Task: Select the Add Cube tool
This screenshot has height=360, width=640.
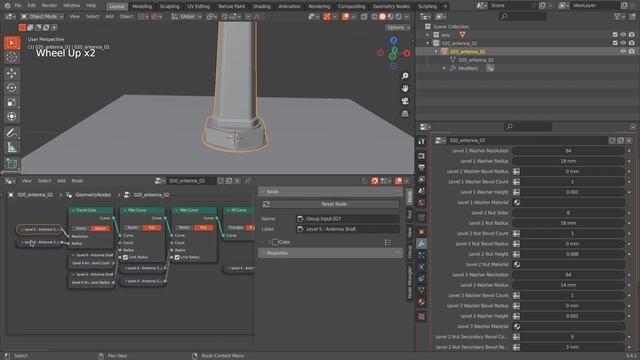Action: pyautogui.click(x=12, y=164)
